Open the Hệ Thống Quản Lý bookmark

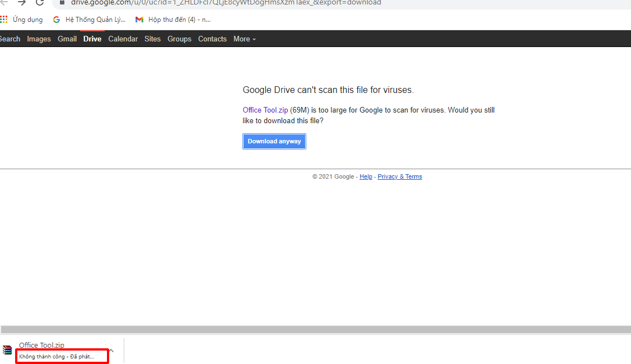point(90,20)
